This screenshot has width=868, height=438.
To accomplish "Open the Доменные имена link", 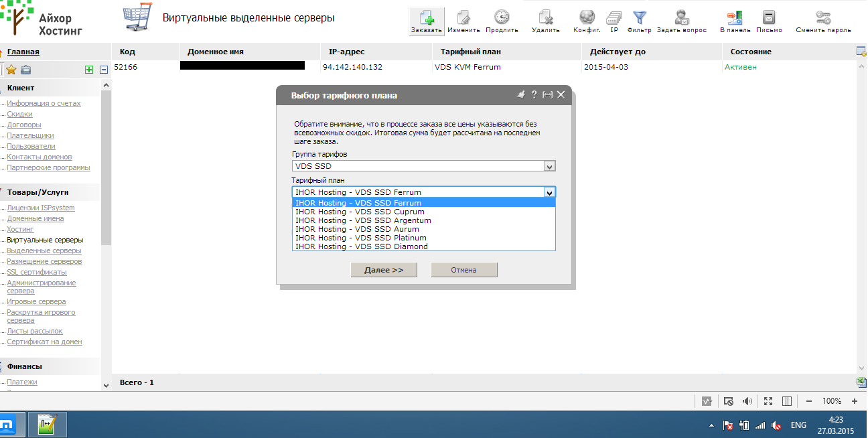I will 35,218.
